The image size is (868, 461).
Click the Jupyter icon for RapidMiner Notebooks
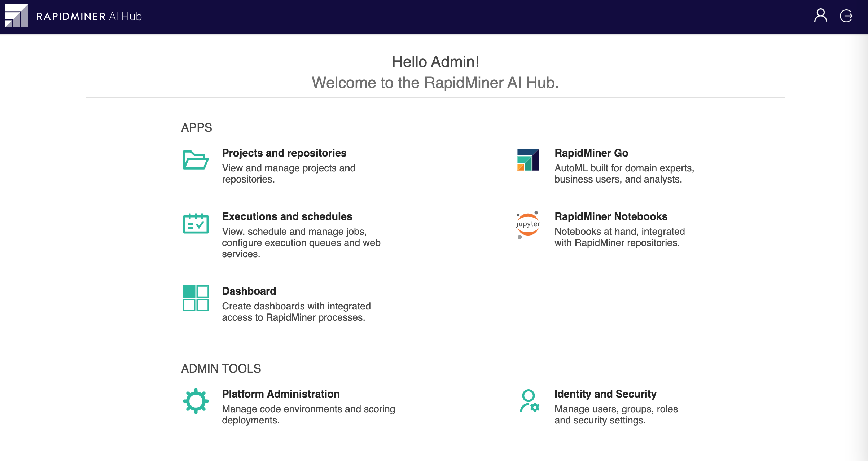pos(528,224)
